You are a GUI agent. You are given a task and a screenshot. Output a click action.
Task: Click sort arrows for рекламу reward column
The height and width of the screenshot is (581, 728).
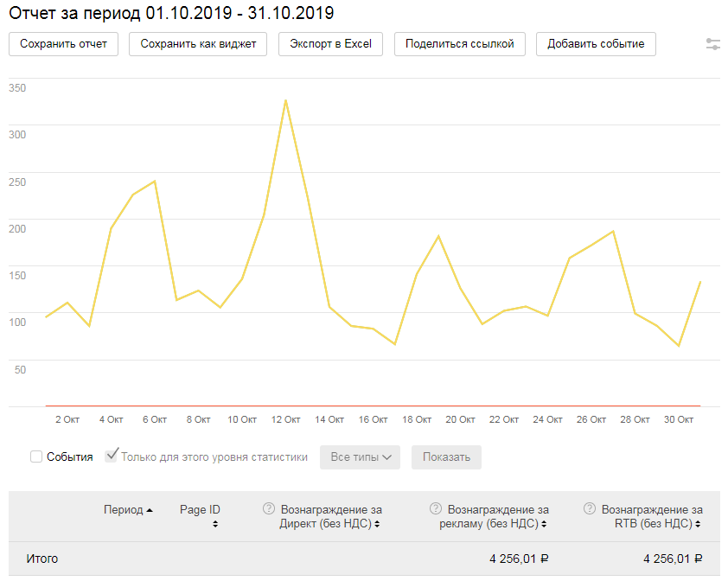544,524
